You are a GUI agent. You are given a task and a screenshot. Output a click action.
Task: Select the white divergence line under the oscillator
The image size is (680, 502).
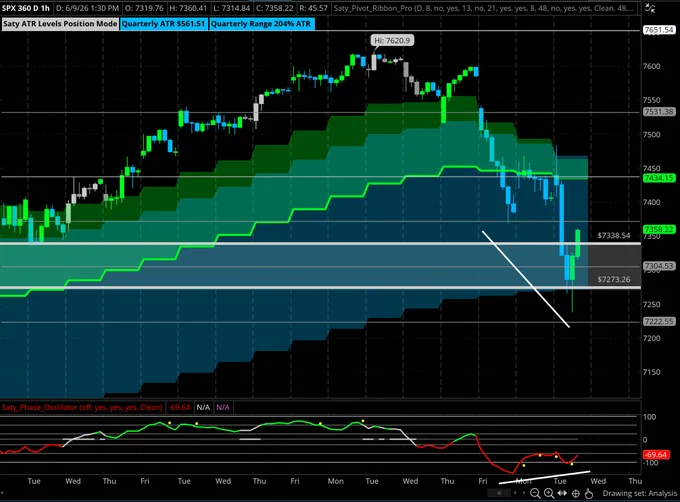(x=545, y=477)
